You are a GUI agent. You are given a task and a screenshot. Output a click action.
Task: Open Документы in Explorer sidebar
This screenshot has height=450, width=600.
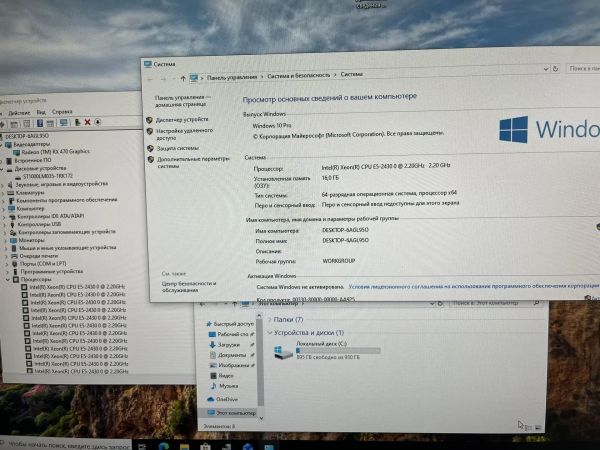[x=228, y=355]
